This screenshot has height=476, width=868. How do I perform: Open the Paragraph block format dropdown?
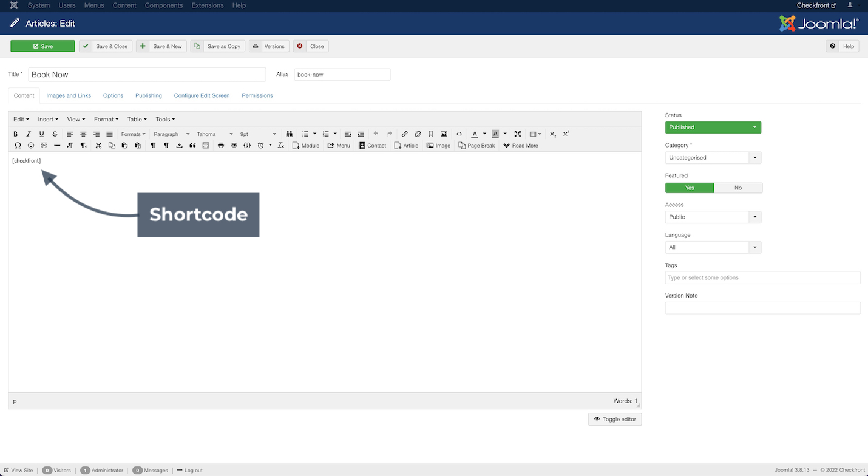(171, 134)
